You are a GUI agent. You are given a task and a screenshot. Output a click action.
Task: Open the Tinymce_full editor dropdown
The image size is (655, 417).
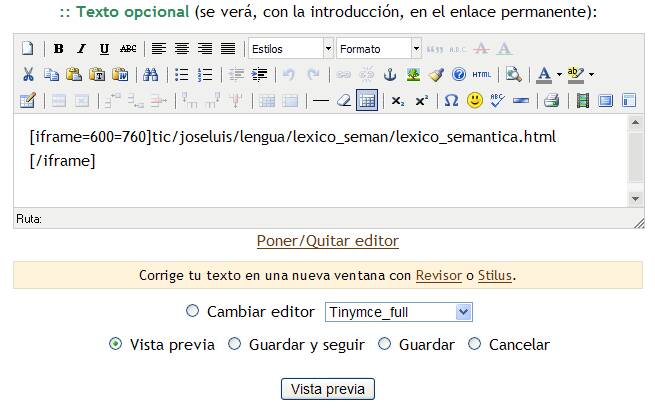tap(399, 312)
